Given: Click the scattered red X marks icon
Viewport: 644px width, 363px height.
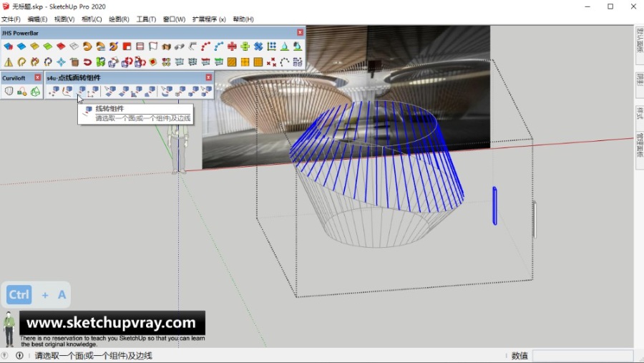Looking at the screenshot, I should 271,62.
